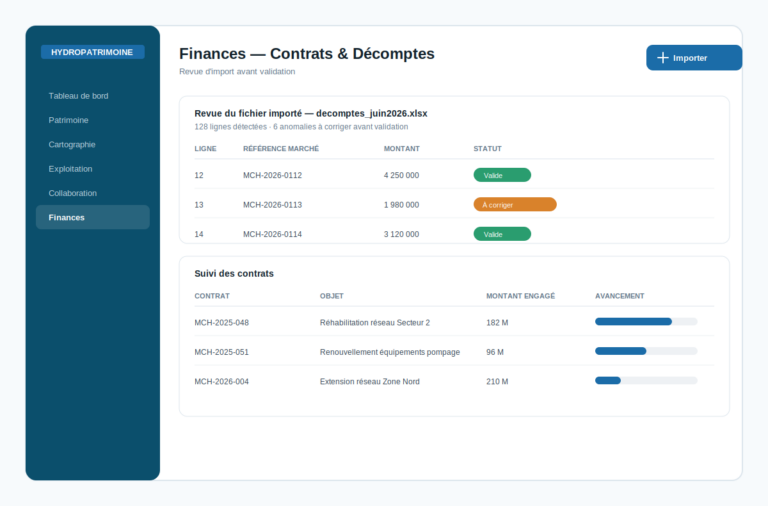Click Valide status badge for line 14
768x506 pixels.
[x=502, y=234]
